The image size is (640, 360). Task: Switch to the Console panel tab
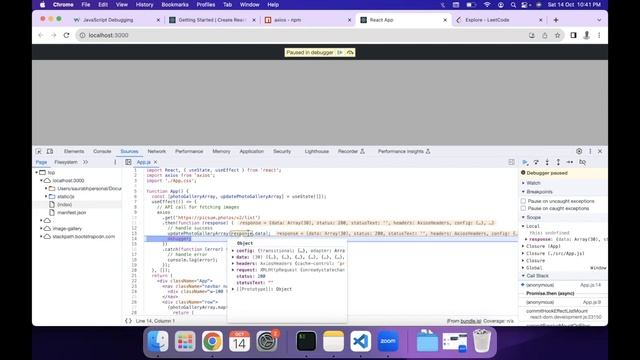(102, 151)
